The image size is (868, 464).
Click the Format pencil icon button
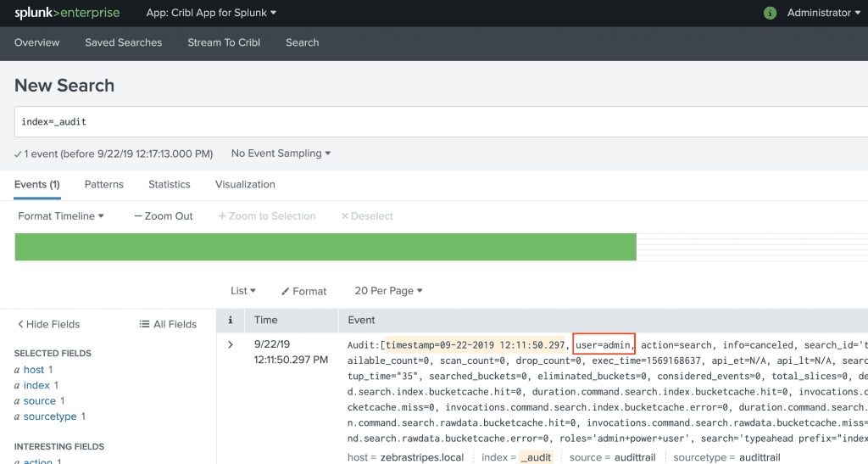[303, 291]
